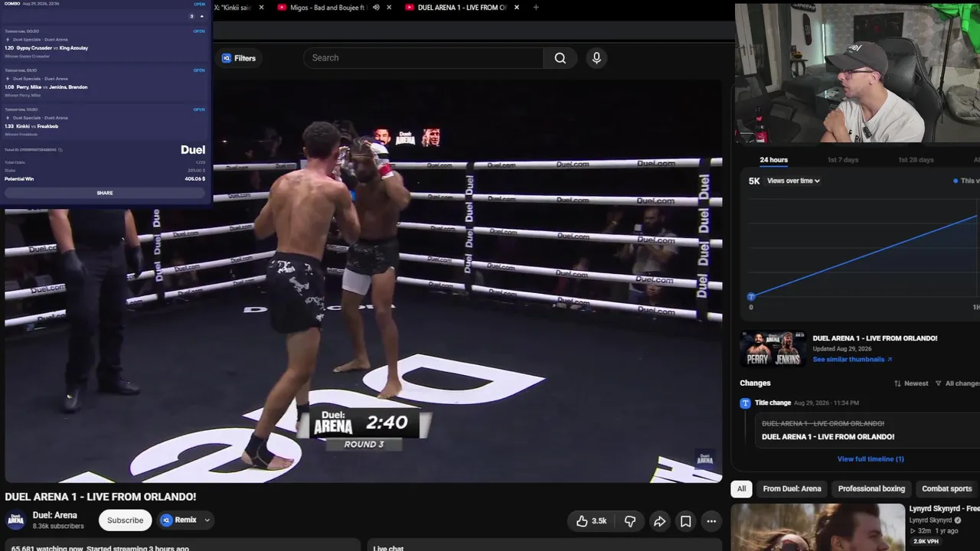Start voice search with the microphone

click(596, 58)
